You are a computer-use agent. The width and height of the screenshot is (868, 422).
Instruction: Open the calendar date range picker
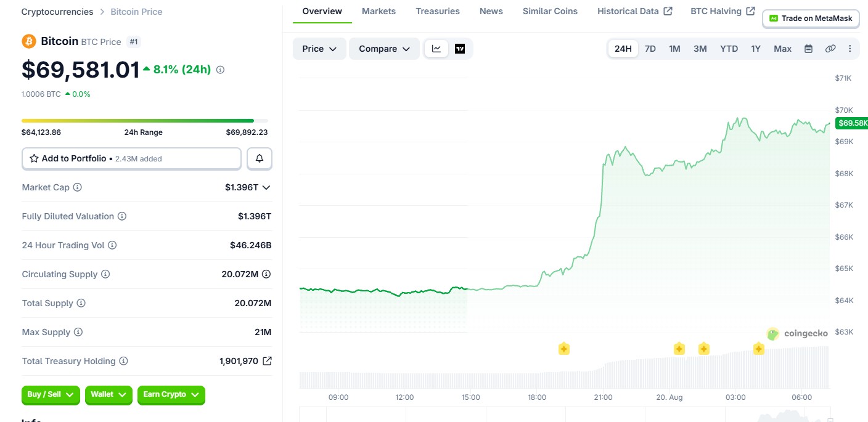(x=808, y=49)
